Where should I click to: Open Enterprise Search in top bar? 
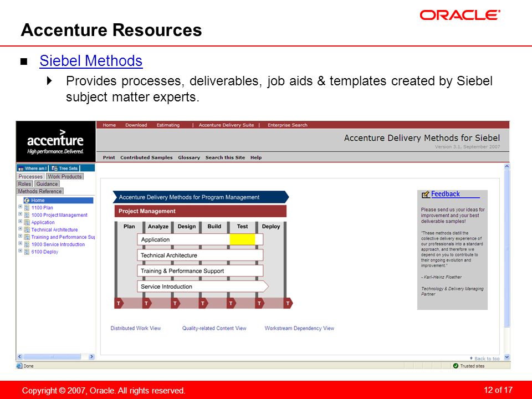[x=288, y=125]
